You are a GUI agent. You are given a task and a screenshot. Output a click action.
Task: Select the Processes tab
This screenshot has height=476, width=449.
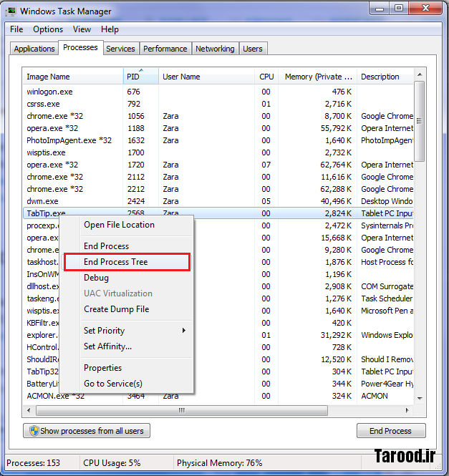[x=80, y=48]
